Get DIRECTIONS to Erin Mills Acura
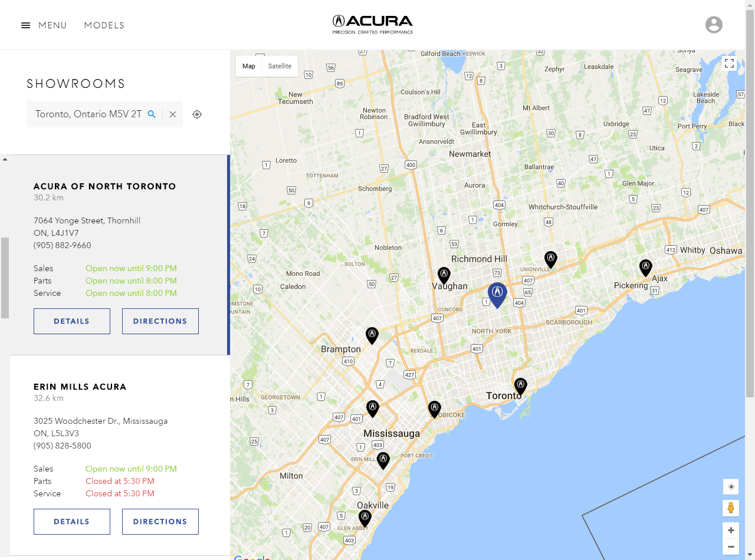Image resolution: width=755 pixels, height=560 pixels. tap(160, 522)
